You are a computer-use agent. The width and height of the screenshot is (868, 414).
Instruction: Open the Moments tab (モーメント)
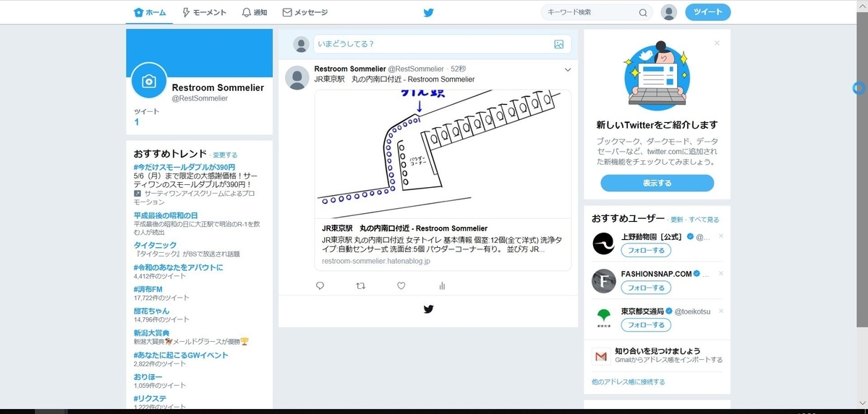(x=204, y=12)
